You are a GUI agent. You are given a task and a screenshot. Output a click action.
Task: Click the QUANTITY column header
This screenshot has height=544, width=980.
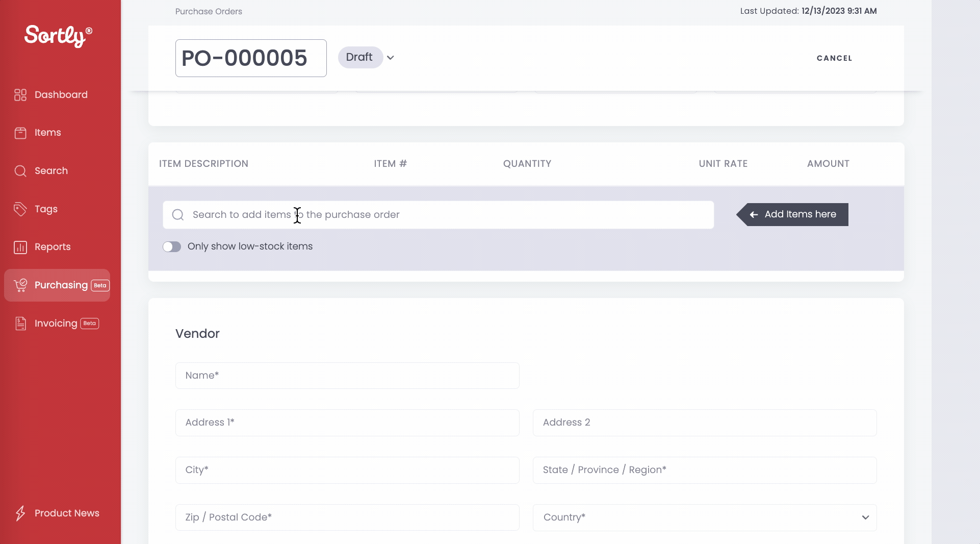pyautogui.click(x=527, y=164)
